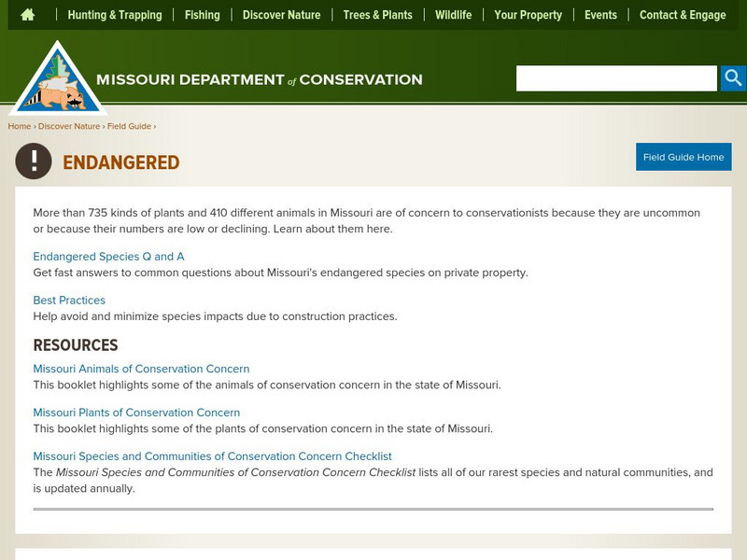The image size is (747, 560).
Task: Open the Fishing menu
Action: click(x=203, y=15)
